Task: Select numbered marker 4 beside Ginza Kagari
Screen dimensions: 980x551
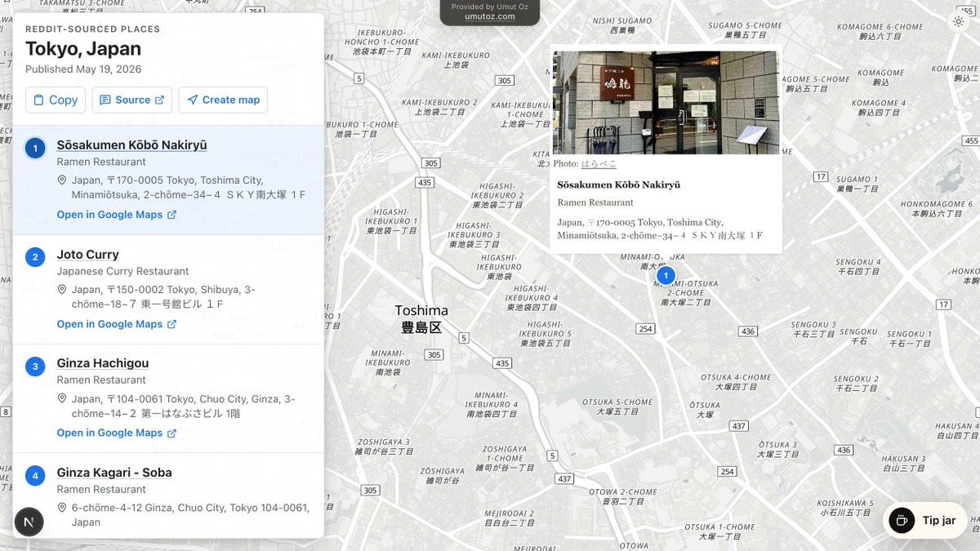Action: click(35, 475)
